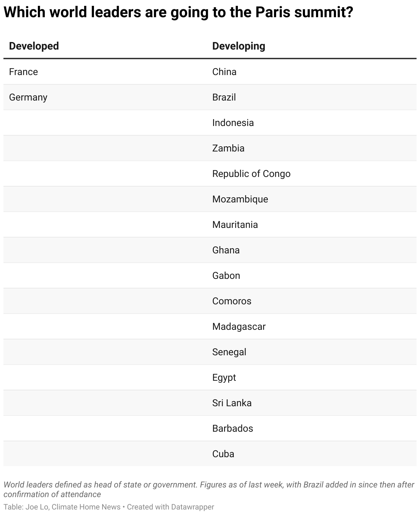Viewport: 420px width, 515px height.
Task: Select the Comoros cell
Action: pyautogui.click(x=232, y=301)
